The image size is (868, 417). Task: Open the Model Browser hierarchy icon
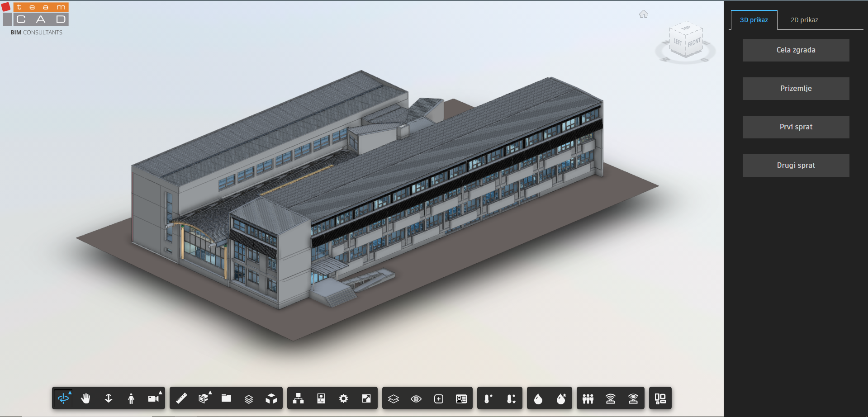(299, 398)
